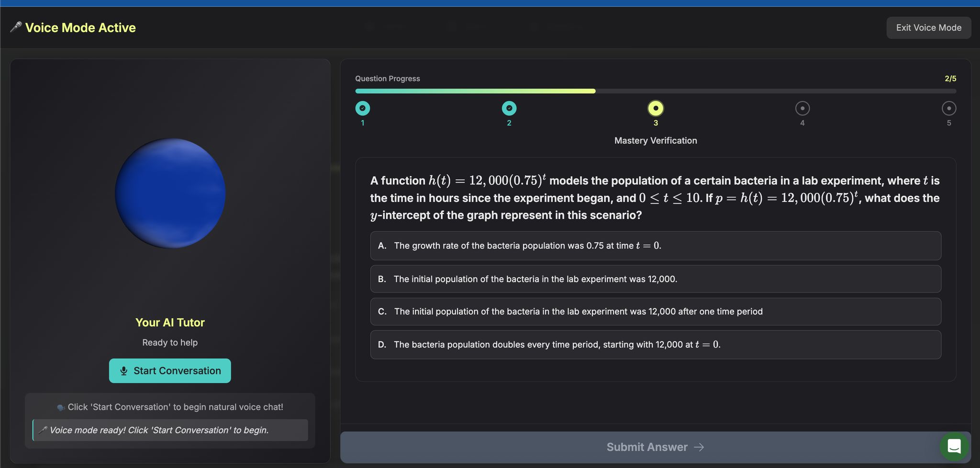Select the current step 3 marker
980x468 pixels.
click(656, 109)
